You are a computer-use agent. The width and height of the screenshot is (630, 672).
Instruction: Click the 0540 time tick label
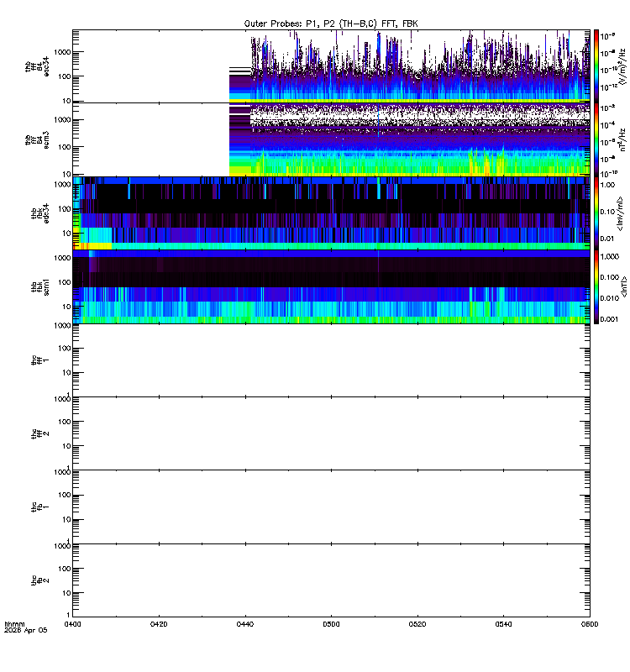point(503,624)
